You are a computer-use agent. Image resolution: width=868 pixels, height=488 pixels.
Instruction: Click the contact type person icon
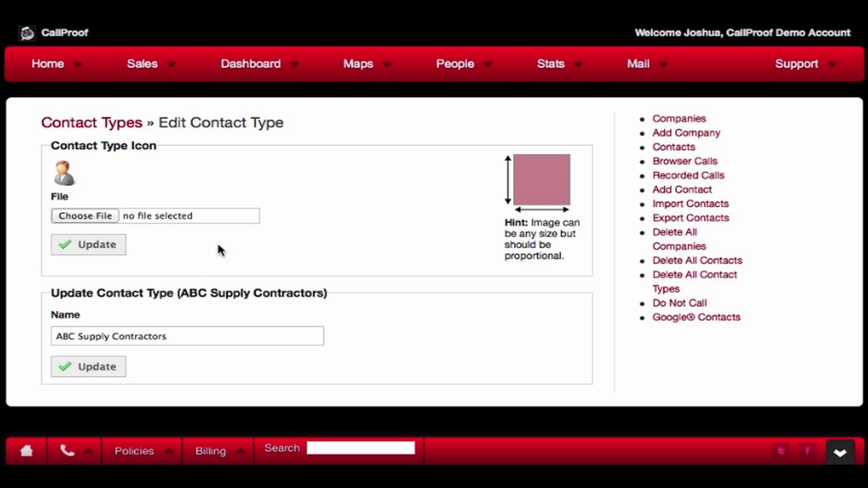(64, 173)
